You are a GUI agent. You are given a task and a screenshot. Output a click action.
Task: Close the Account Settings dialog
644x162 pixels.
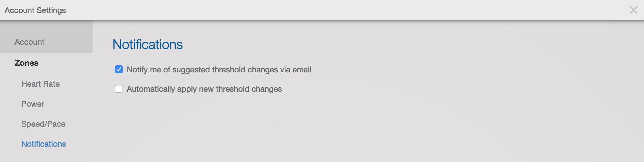pyautogui.click(x=633, y=10)
